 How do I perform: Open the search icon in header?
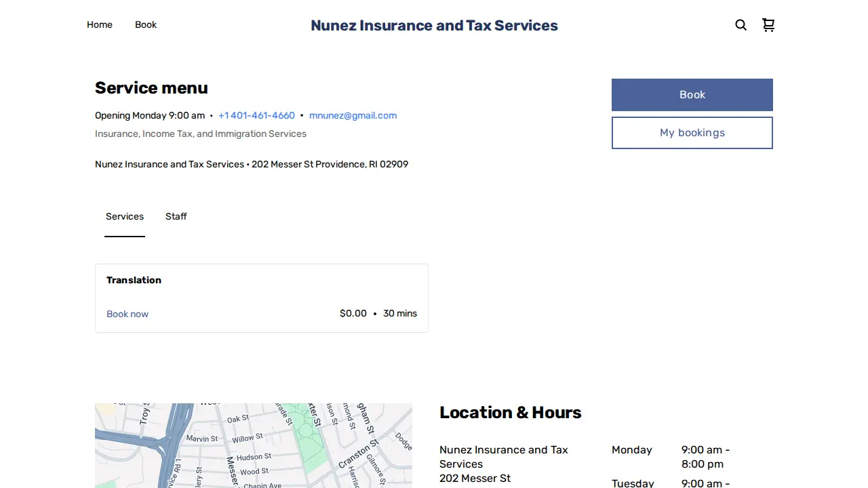click(x=741, y=25)
